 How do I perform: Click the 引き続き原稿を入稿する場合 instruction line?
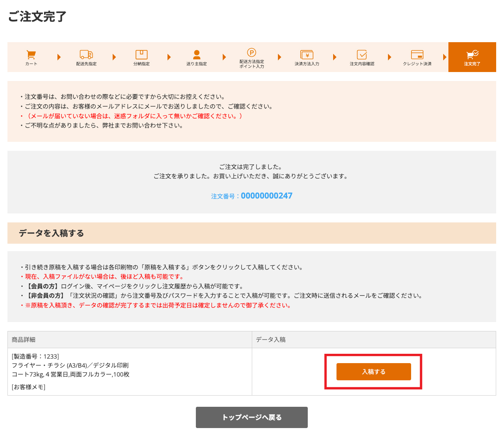click(x=162, y=267)
